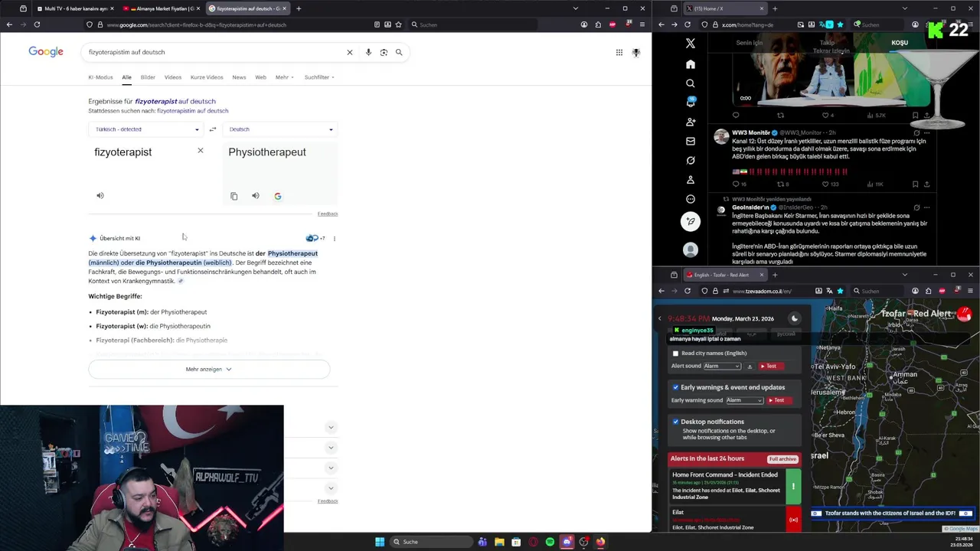Upload custom alert sound icon on Tzofar
Image resolution: width=980 pixels, height=551 pixels.
pos(750,366)
